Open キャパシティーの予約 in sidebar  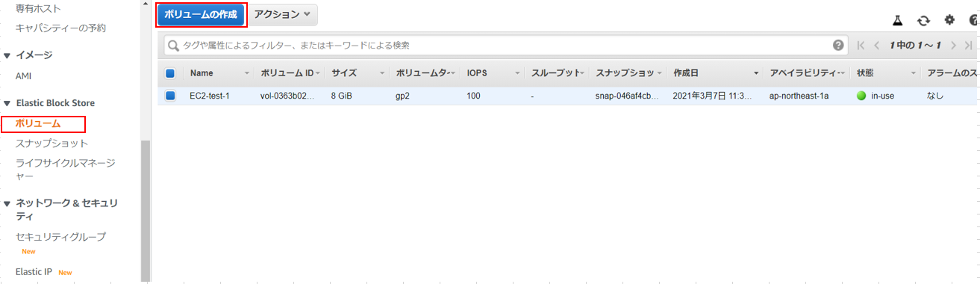click(x=60, y=28)
